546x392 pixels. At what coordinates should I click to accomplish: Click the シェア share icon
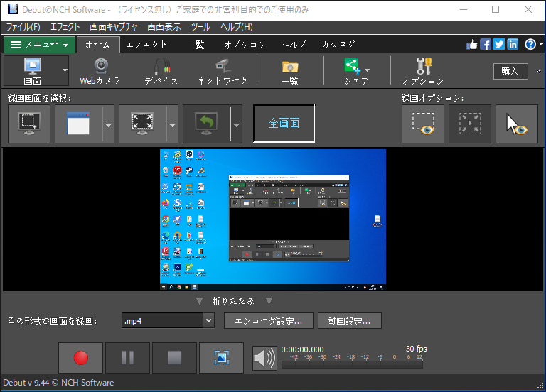pyautogui.click(x=352, y=66)
